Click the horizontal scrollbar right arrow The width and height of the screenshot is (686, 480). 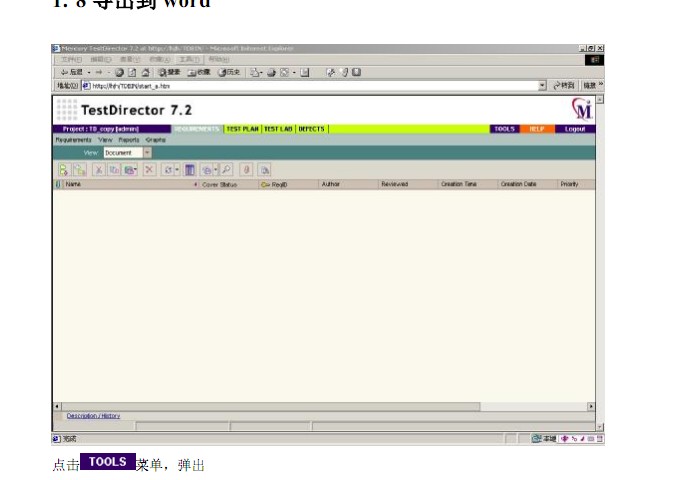(591, 406)
